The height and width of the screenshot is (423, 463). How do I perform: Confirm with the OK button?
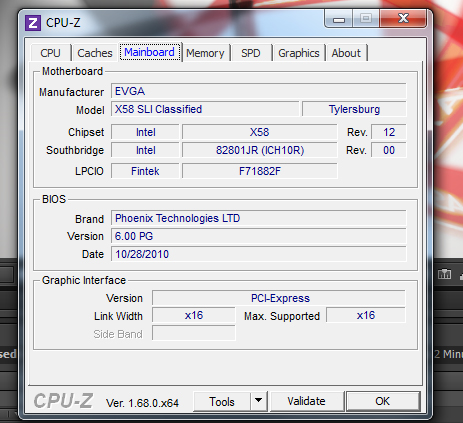tap(382, 401)
